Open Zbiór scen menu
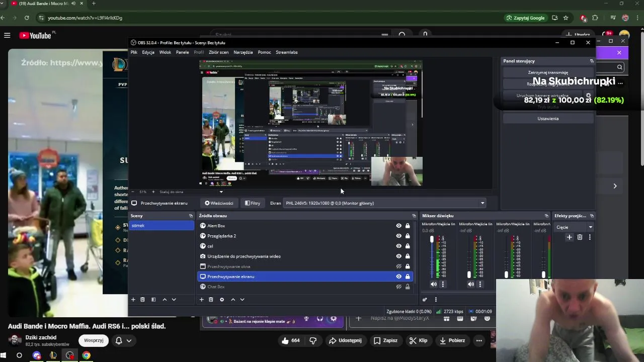Screen dimensions: 644x362 (x=218, y=52)
